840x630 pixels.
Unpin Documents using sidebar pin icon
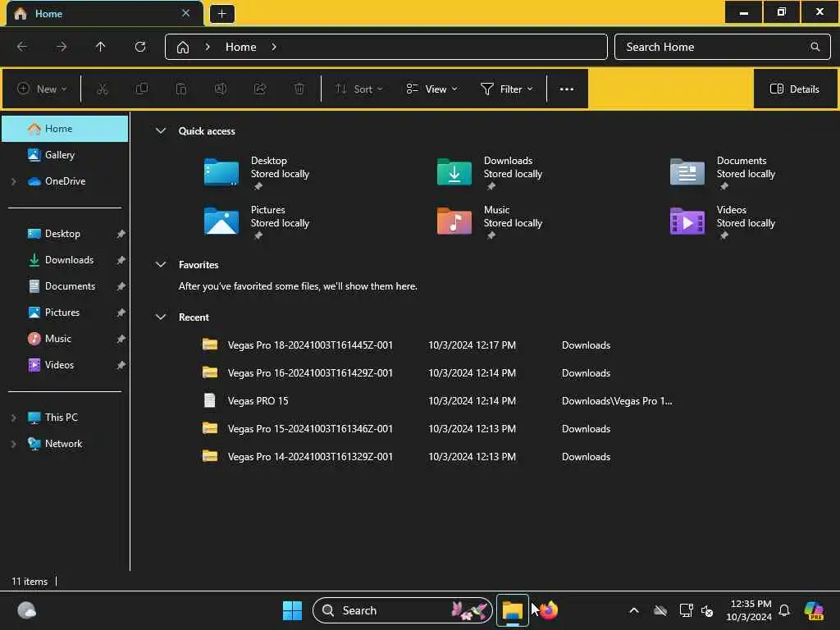click(x=121, y=286)
